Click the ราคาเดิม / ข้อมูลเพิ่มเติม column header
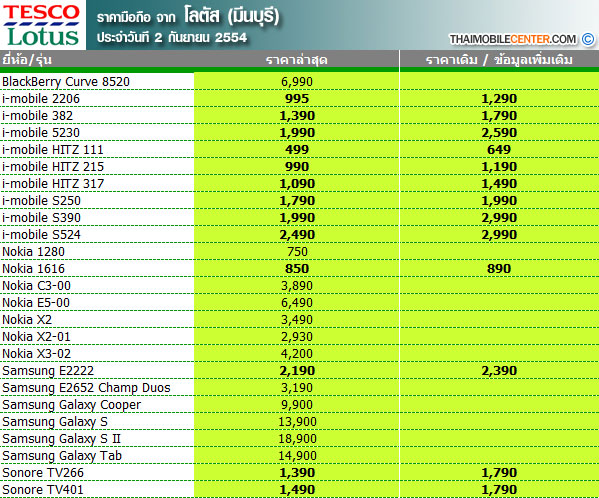The height and width of the screenshot is (498, 599). pos(499,60)
